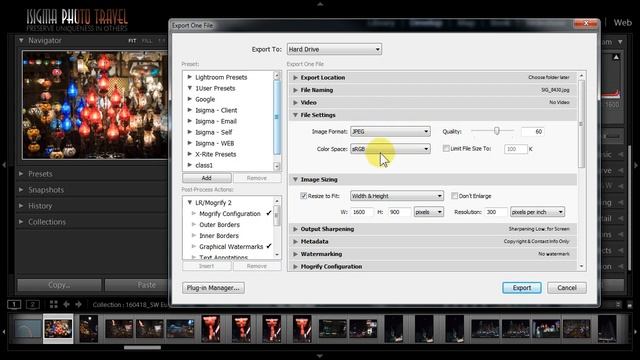
Task: Select Inner Borders post-process action
Action: 219,236
